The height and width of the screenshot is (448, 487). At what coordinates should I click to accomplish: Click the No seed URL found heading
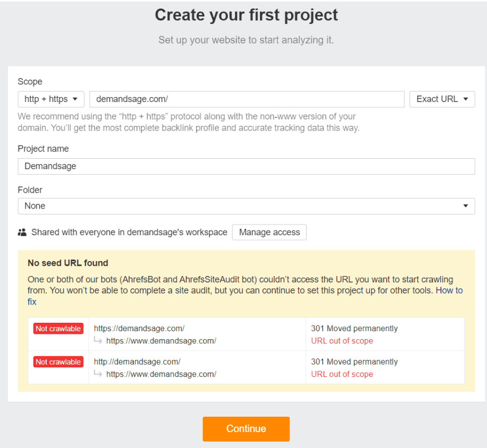point(68,263)
